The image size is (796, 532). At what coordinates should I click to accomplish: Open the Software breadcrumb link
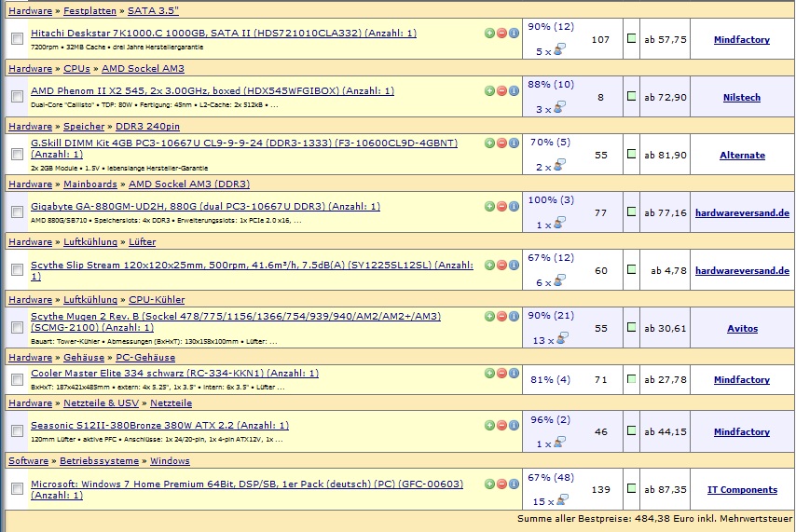(x=28, y=461)
